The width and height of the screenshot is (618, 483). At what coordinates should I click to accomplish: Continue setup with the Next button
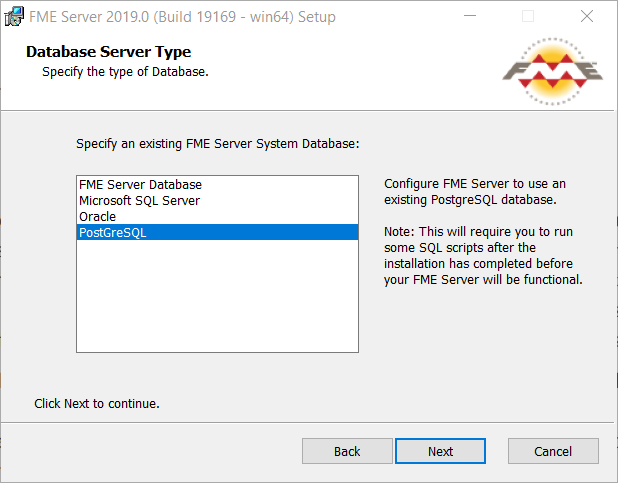[440, 451]
